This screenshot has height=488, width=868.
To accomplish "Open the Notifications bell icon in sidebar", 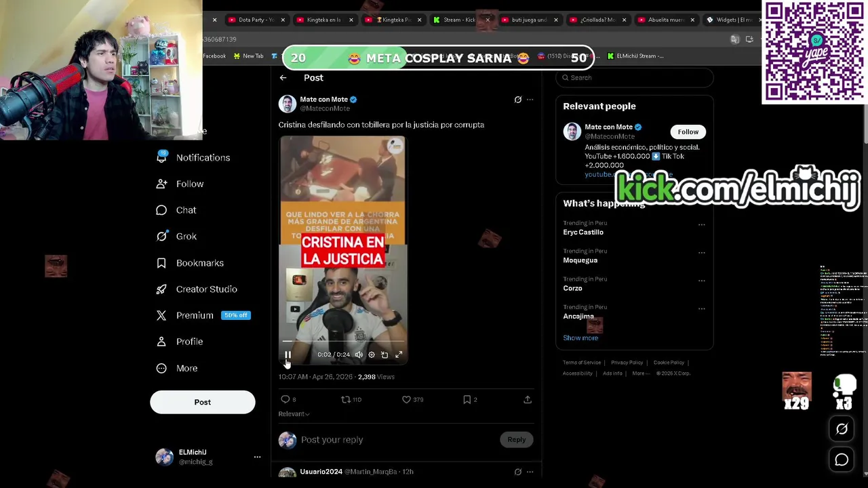I will coord(161,157).
